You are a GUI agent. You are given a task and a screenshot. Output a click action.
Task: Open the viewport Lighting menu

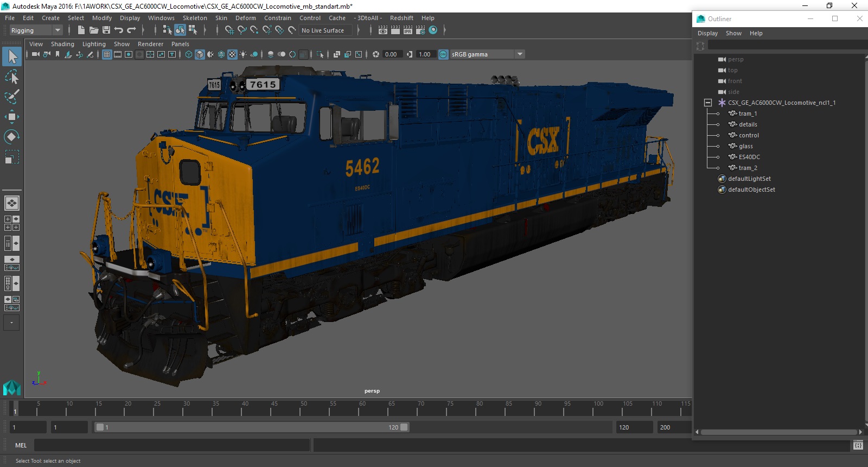pos(94,44)
